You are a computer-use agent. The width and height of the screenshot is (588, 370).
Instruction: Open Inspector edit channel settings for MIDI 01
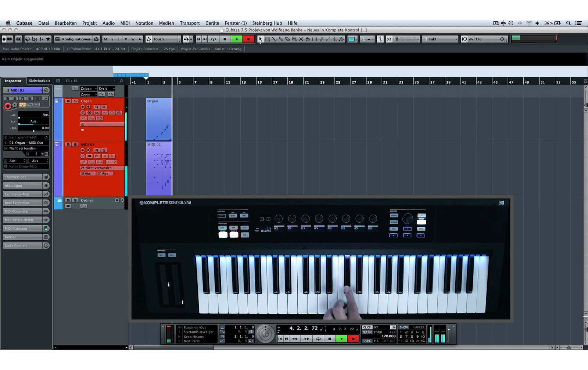tap(46, 90)
